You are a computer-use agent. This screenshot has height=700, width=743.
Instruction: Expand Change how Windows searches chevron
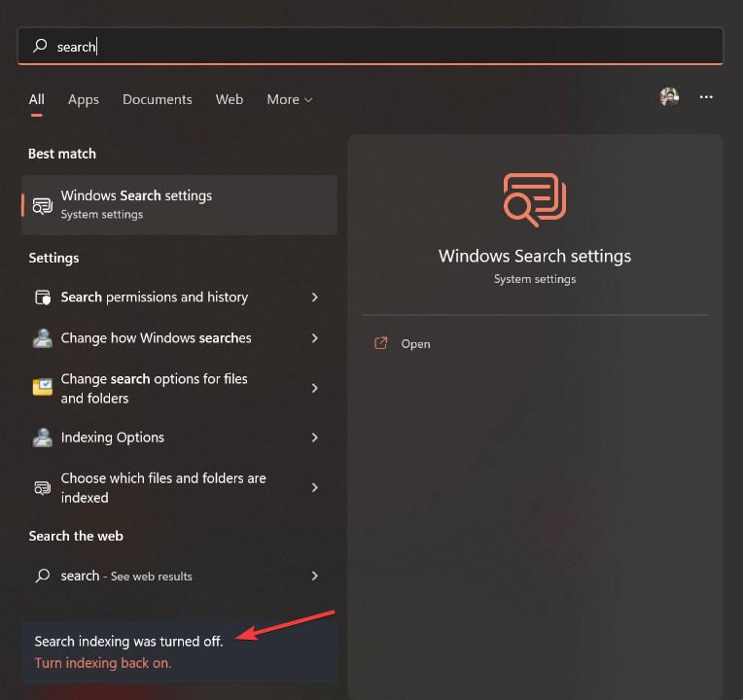click(x=315, y=337)
